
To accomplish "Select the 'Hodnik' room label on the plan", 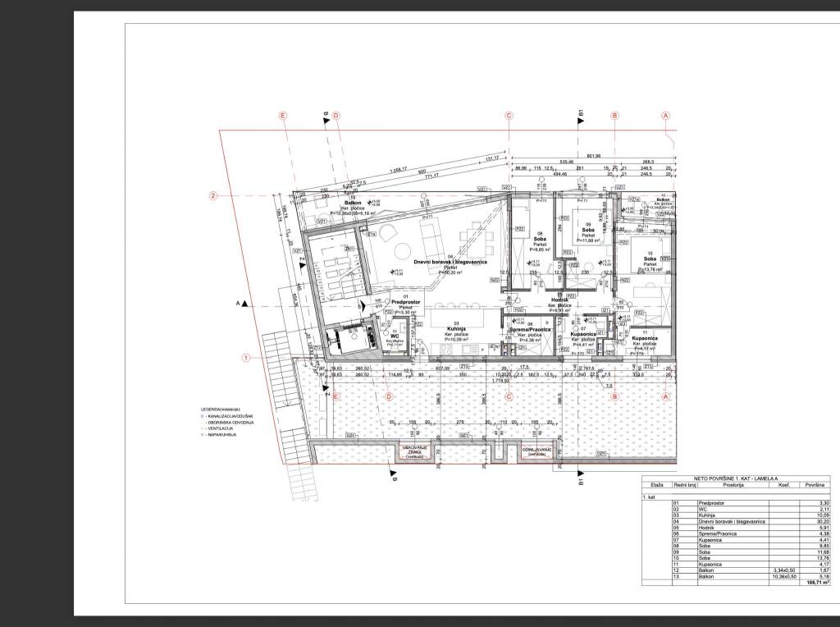I will point(559,300).
